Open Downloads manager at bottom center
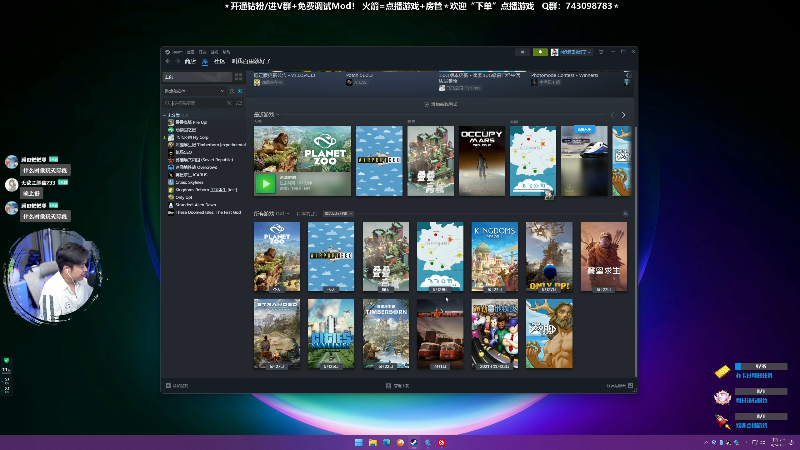800x450 pixels. (x=397, y=386)
